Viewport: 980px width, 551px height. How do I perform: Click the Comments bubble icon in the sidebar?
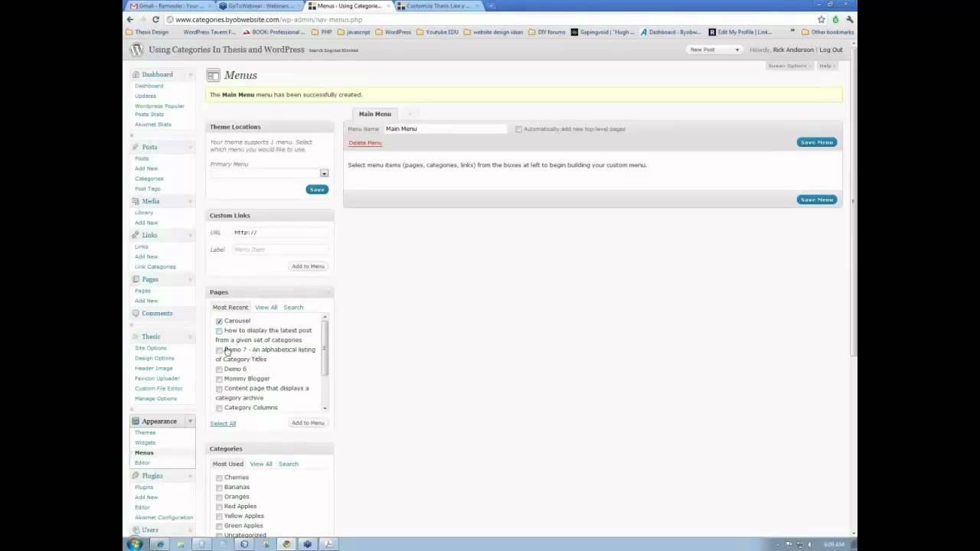(136, 313)
